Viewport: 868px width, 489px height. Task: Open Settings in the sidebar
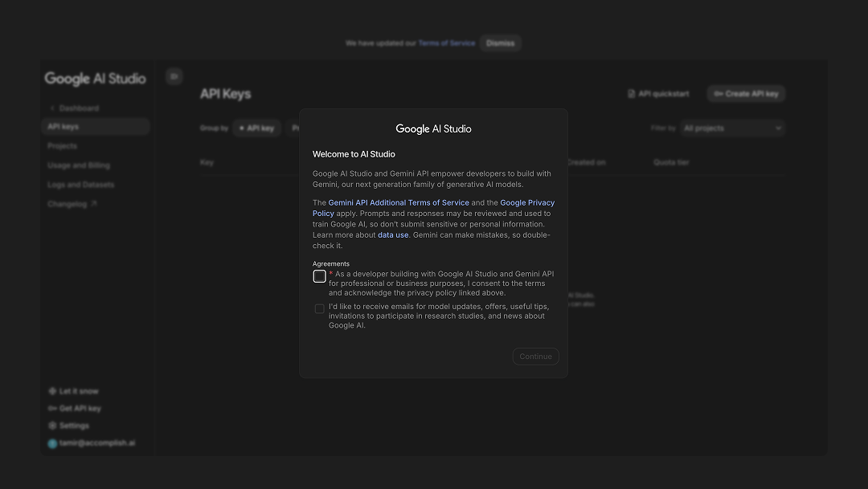click(x=68, y=426)
